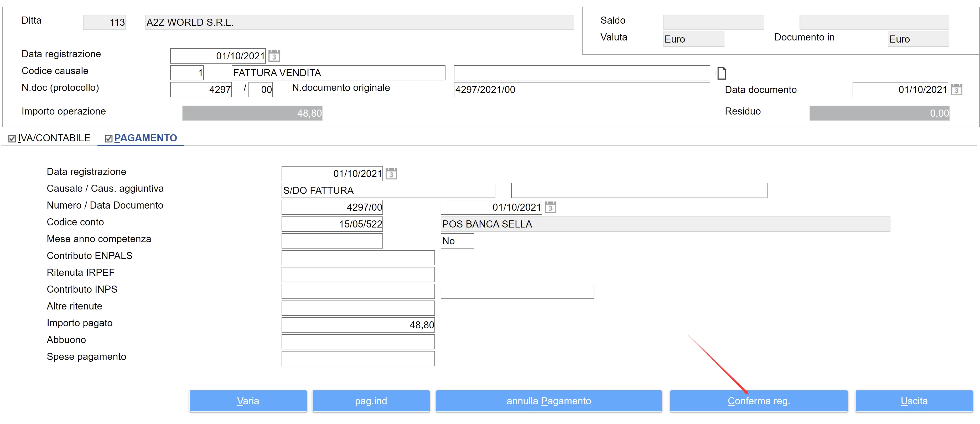Exit using the Uscita button
The image size is (980, 424).
pyautogui.click(x=914, y=401)
